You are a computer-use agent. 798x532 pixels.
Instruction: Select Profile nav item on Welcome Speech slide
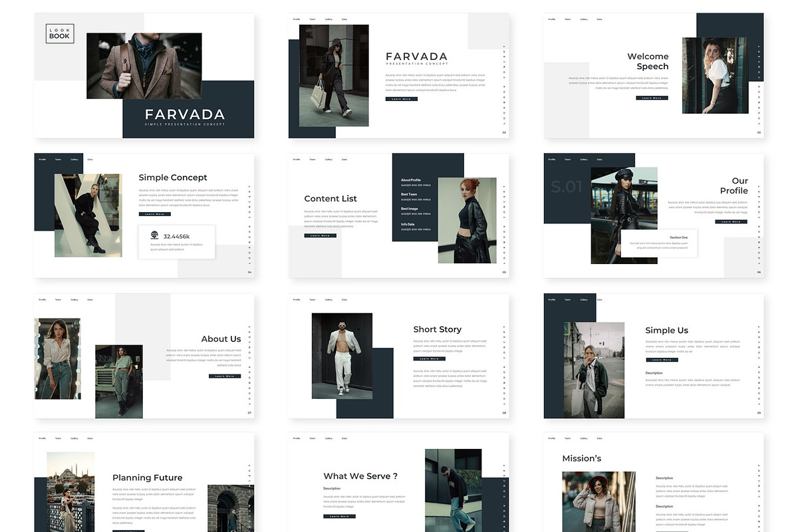(x=552, y=19)
